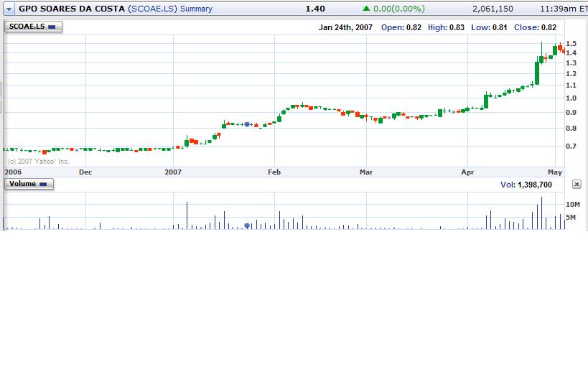Click the Mar label on time axis
The height and width of the screenshot is (367, 588).
[366, 172]
